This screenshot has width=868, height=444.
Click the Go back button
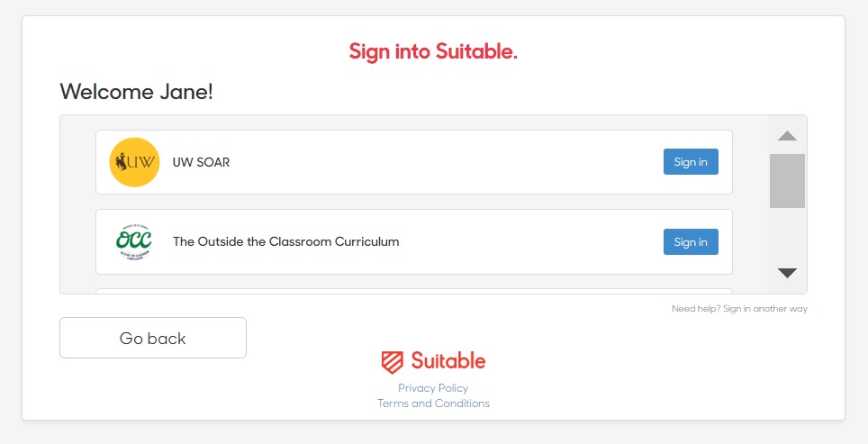(153, 338)
